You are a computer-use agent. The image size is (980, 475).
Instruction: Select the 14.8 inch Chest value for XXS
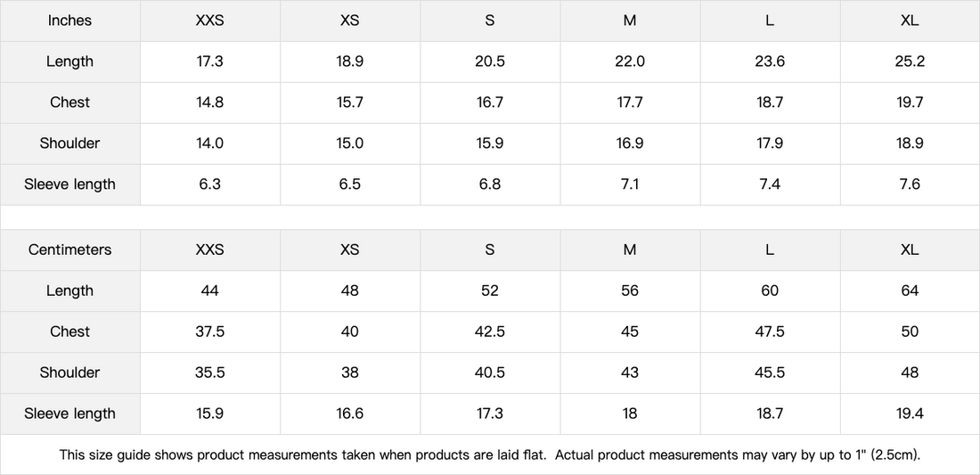209,102
